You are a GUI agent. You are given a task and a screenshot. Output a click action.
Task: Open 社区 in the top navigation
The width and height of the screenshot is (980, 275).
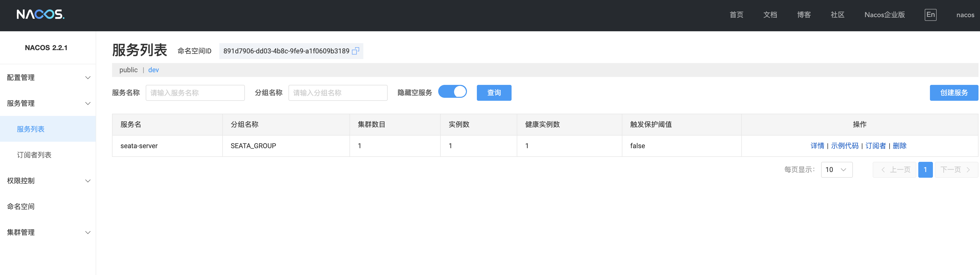point(837,15)
